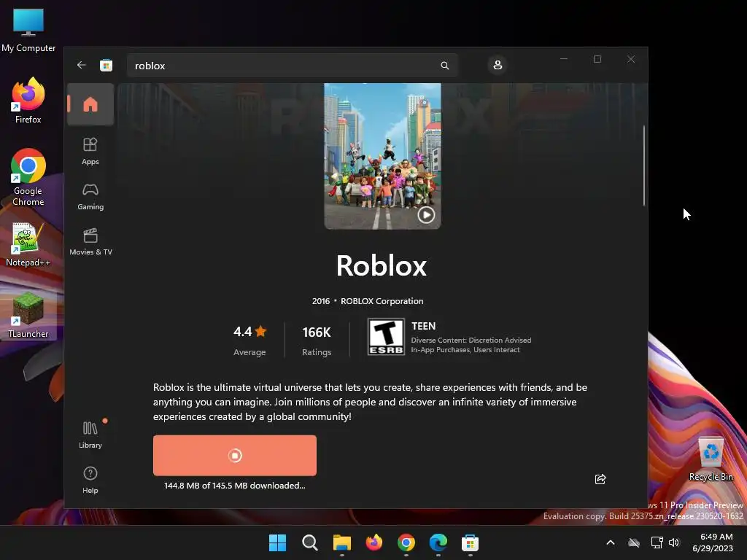
Task: Open the Movies & TV section
Action: (x=90, y=242)
